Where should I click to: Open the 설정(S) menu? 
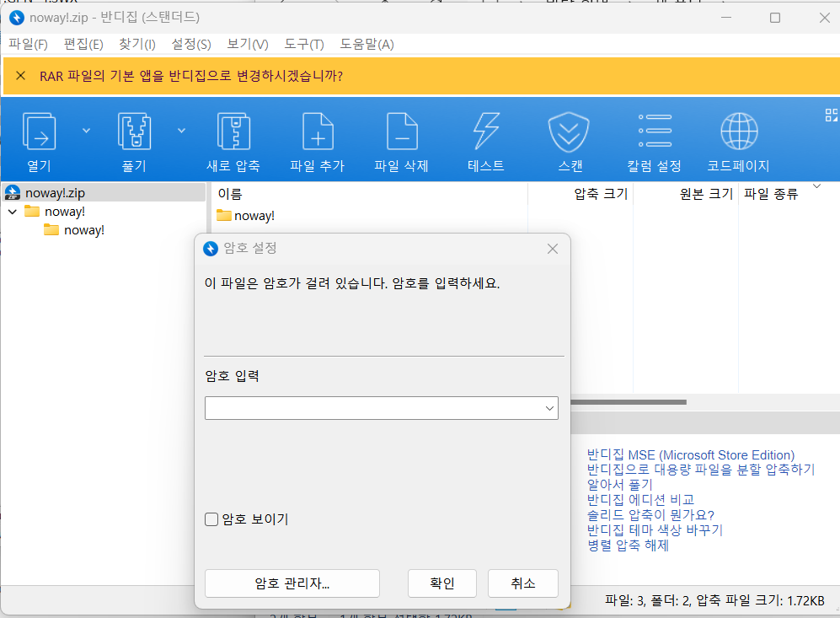[190, 45]
